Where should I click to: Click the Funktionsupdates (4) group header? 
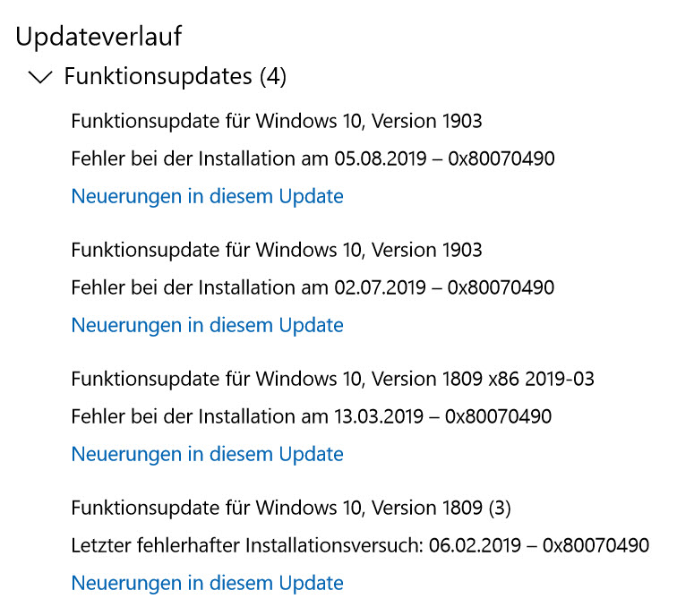tap(175, 77)
